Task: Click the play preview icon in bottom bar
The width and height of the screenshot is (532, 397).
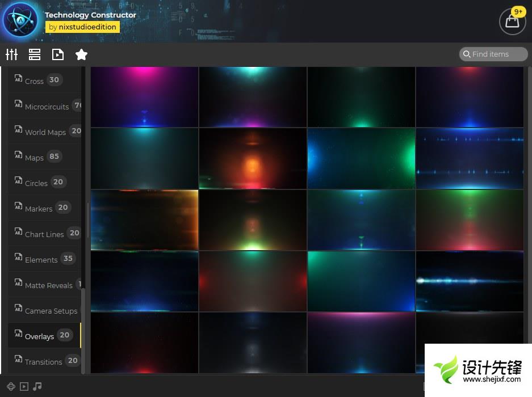Action: [x=24, y=386]
